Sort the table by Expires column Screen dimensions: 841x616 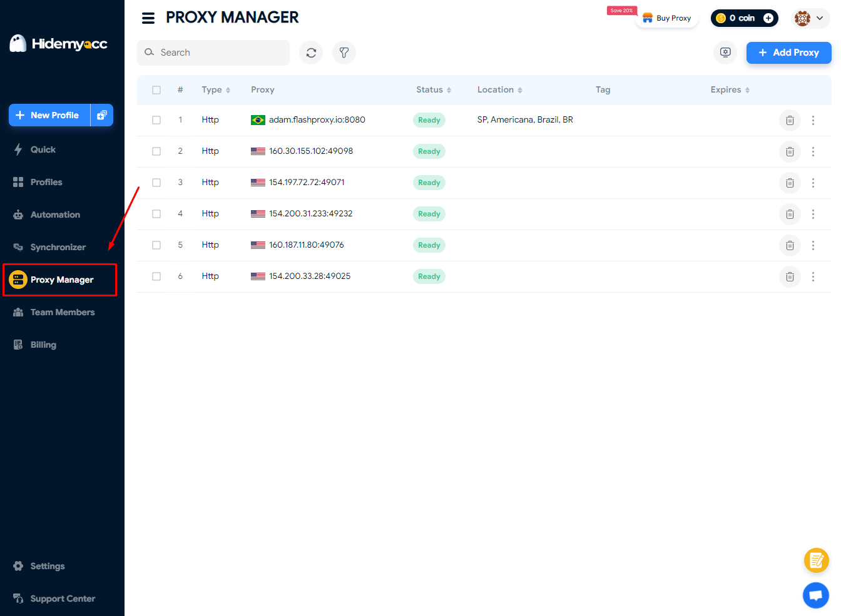(x=730, y=90)
